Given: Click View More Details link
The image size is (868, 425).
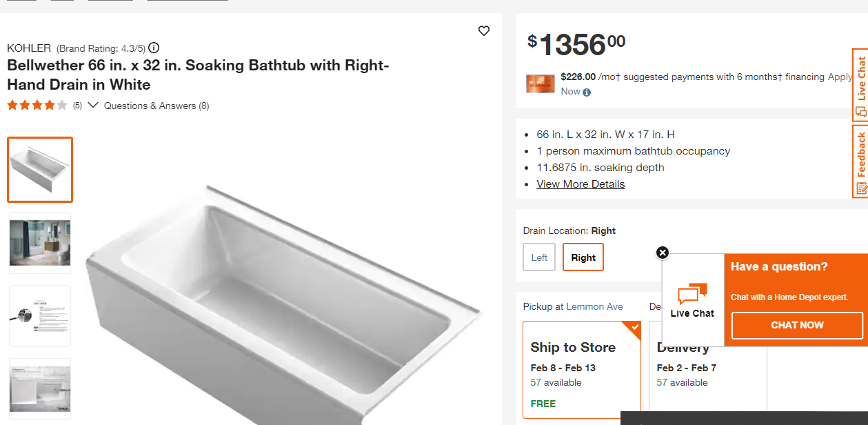Looking at the screenshot, I should point(581,184).
